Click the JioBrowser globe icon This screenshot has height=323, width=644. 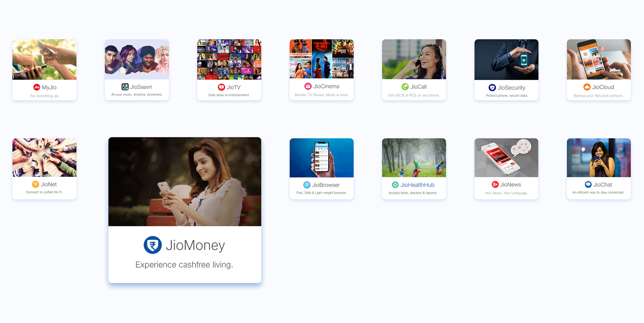[x=307, y=185]
